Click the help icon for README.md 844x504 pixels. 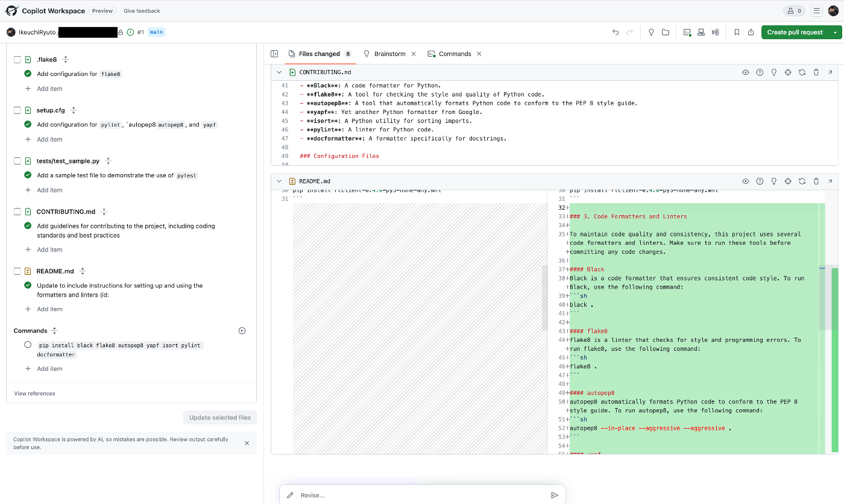(x=760, y=181)
